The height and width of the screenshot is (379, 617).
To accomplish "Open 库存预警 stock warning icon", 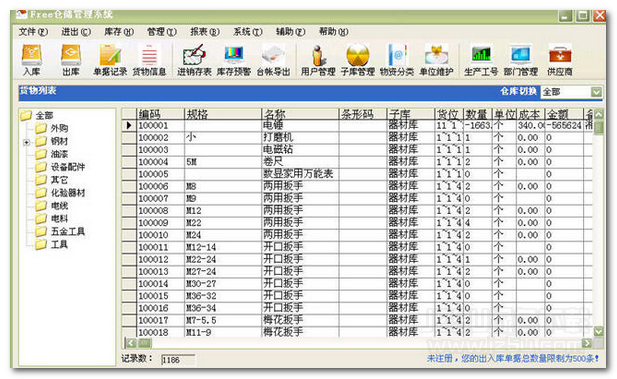I will coord(234,60).
